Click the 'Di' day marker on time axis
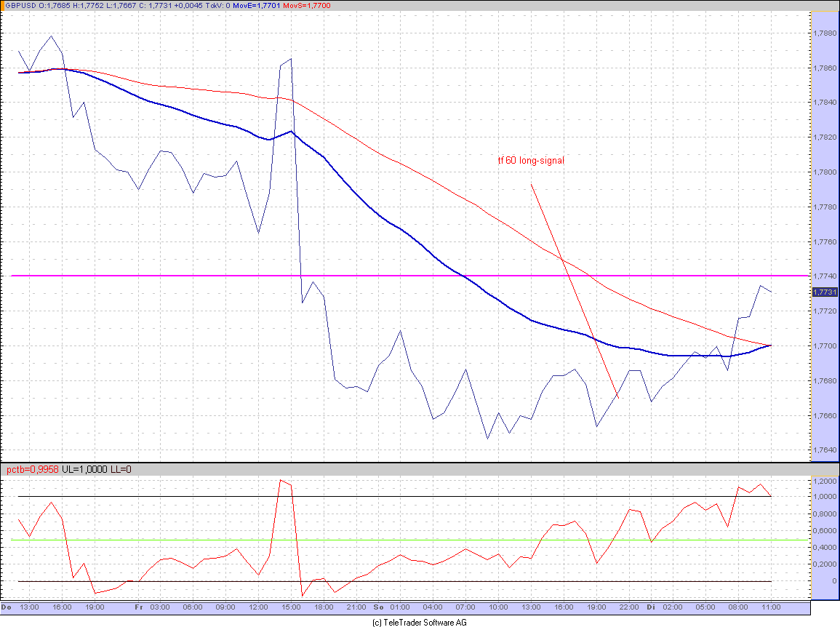Viewport: 840px width, 627px height. tap(651, 607)
